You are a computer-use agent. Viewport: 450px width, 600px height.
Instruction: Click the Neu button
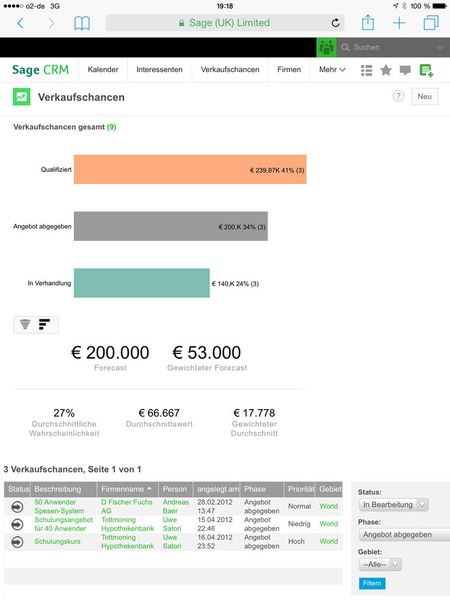[x=424, y=96]
